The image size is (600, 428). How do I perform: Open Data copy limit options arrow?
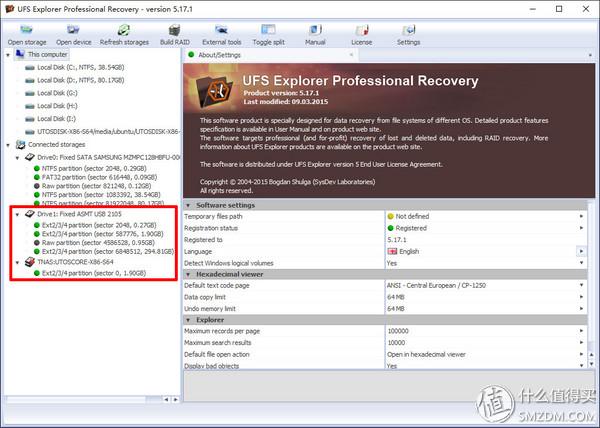click(x=581, y=297)
